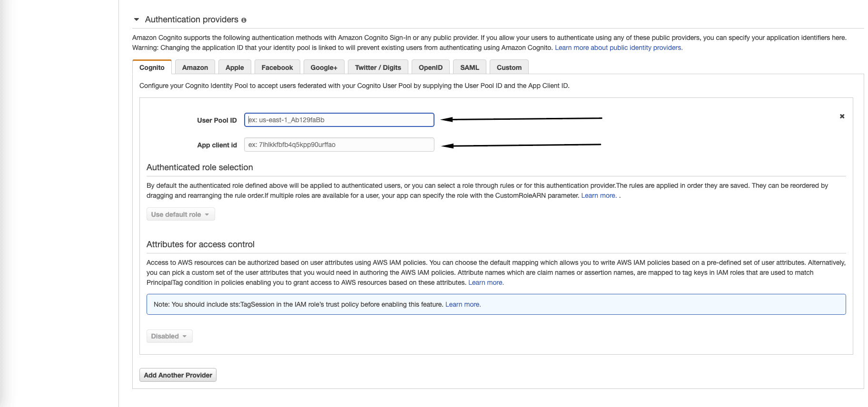Click the Attributes for access control heading
The width and height of the screenshot is (868, 407).
tap(200, 244)
